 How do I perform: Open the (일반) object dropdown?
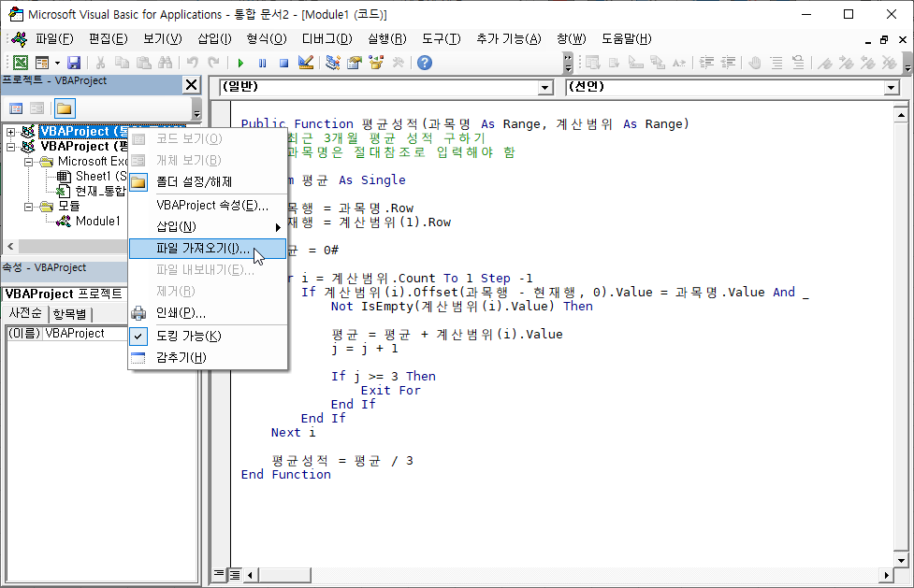click(x=545, y=88)
